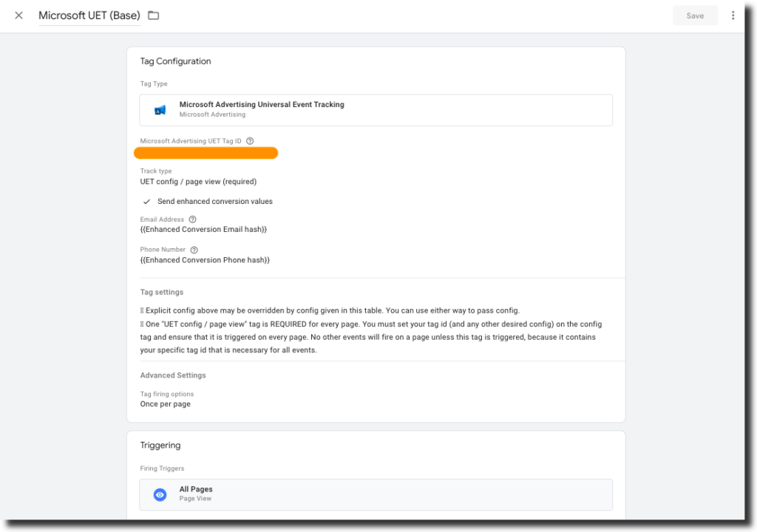Click the Enhanced Conversion Phone hash variable

pos(205,260)
